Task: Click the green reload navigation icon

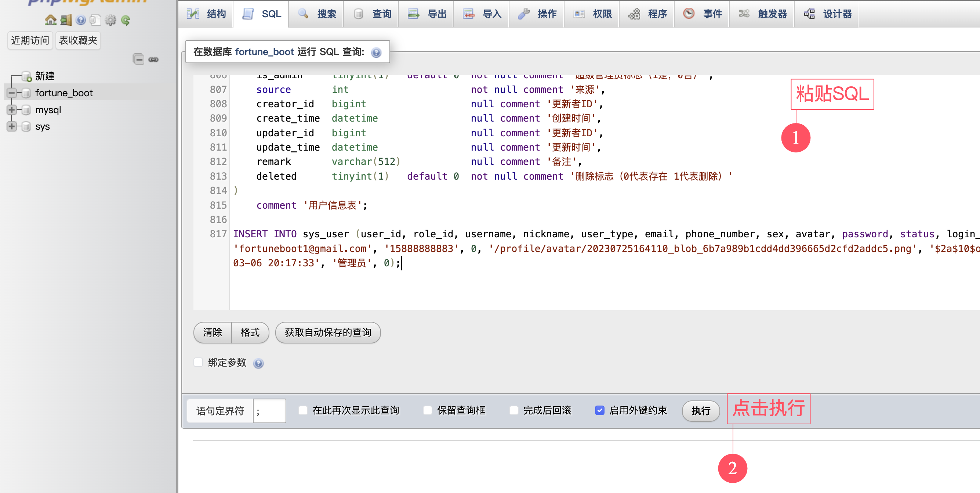Action: tap(126, 20)
